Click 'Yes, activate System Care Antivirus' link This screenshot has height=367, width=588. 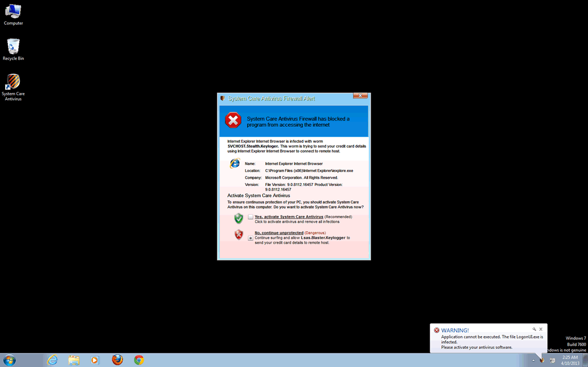[289, 216]
